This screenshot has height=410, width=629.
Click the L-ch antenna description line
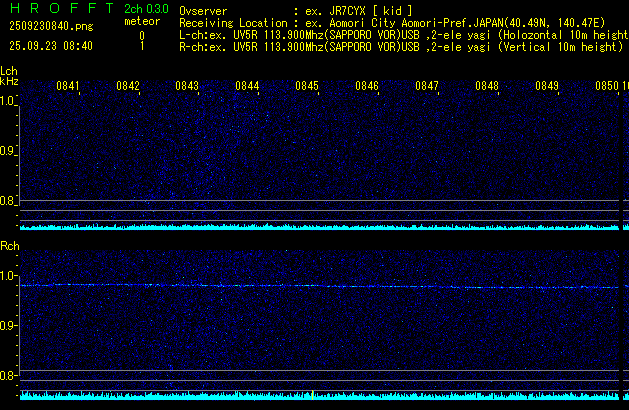[x=400, y=34]
